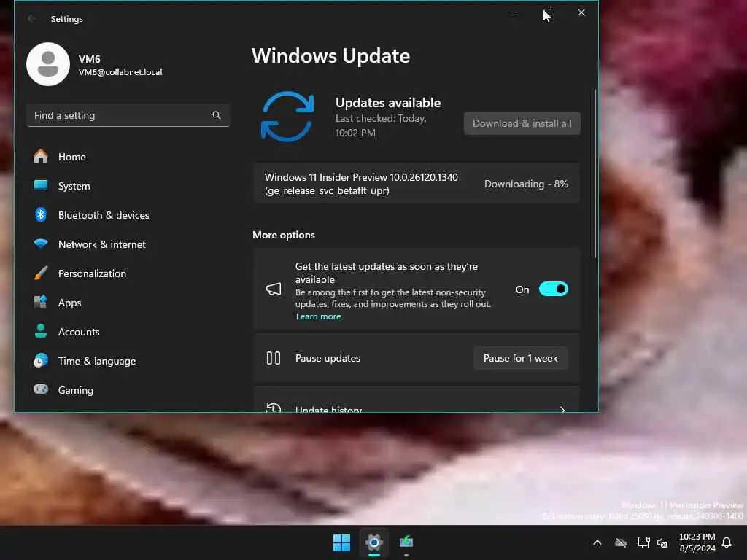Image resolution: width=747 pixels, height=560 pixels.
Task: Click the Bluetooth icon in sidebar
Action: (41, 215)
